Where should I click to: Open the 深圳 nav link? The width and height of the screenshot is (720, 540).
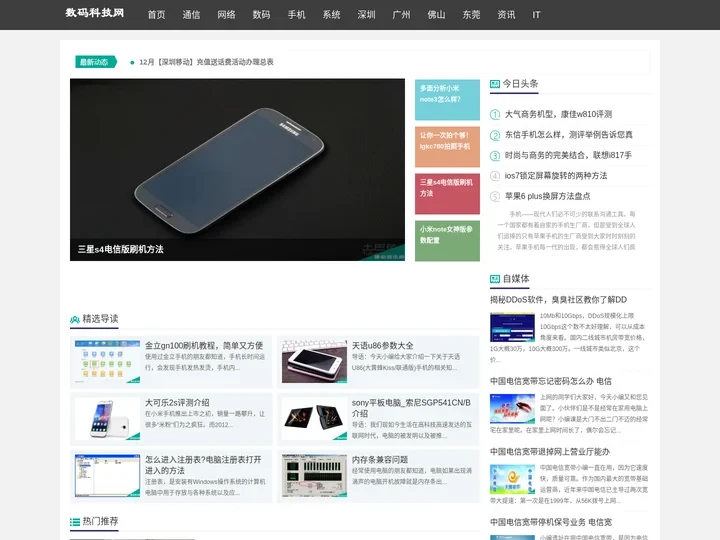tap(366, 15)
